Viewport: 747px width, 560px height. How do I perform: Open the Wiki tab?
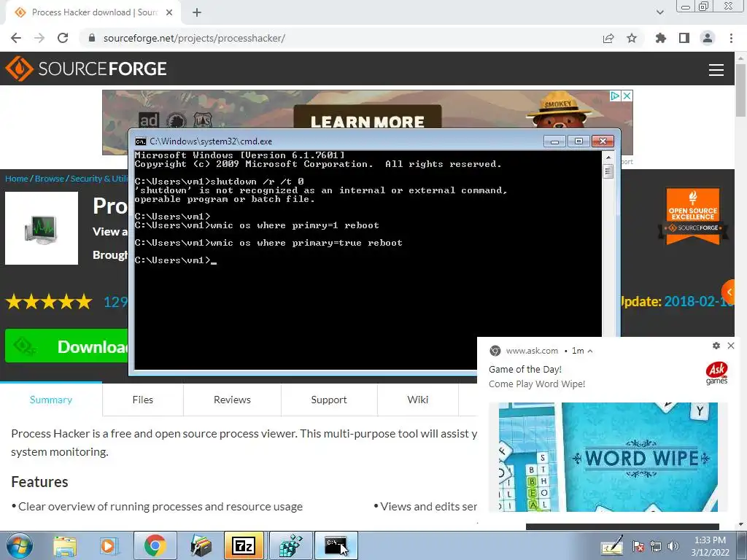418,400
